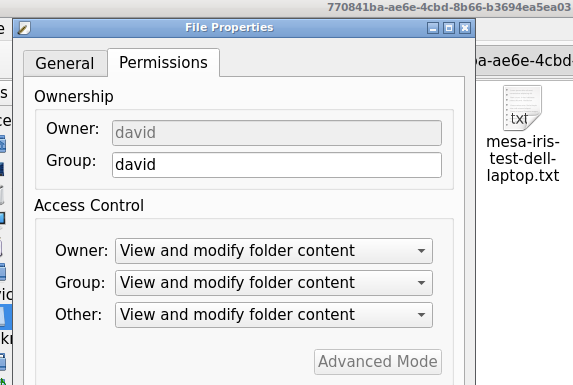Click the Advanced Mode button
This screenshot has width=573, height=385.
378,362
